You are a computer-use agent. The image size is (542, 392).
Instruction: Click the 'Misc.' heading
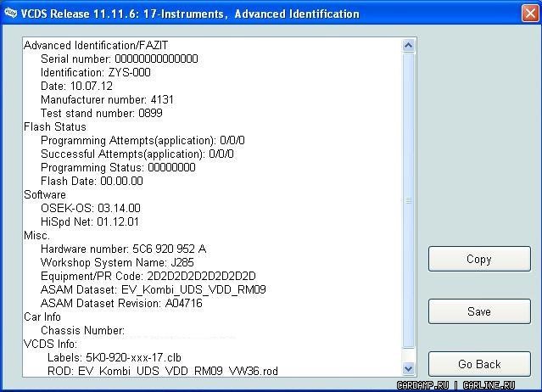pyautogui.click(x=36, y=235)
